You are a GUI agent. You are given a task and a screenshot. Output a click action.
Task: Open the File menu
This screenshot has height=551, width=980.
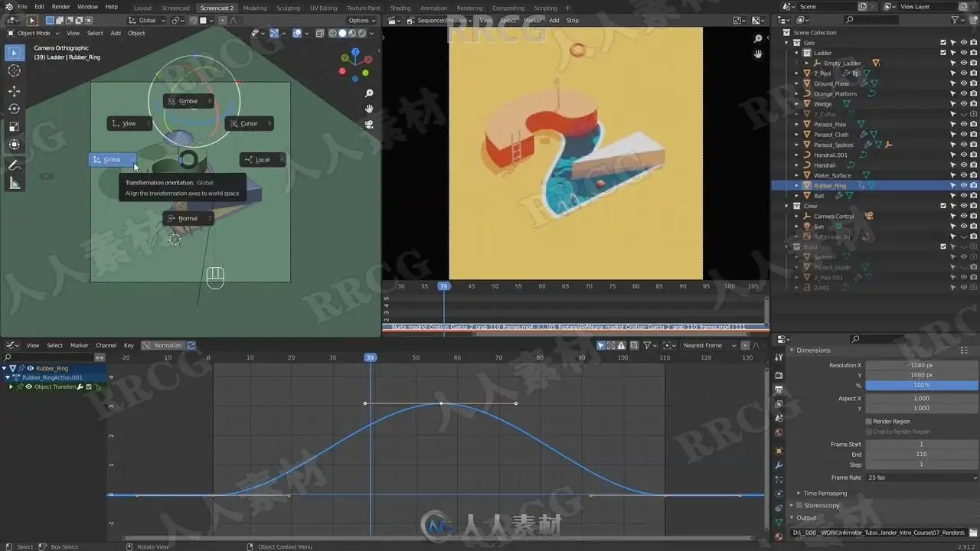(22, 7)
